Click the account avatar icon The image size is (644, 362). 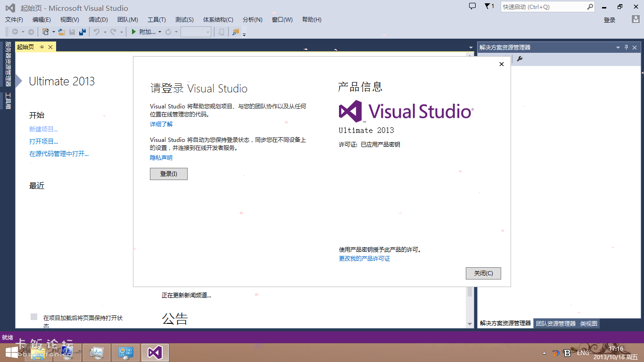coord(636,19)
